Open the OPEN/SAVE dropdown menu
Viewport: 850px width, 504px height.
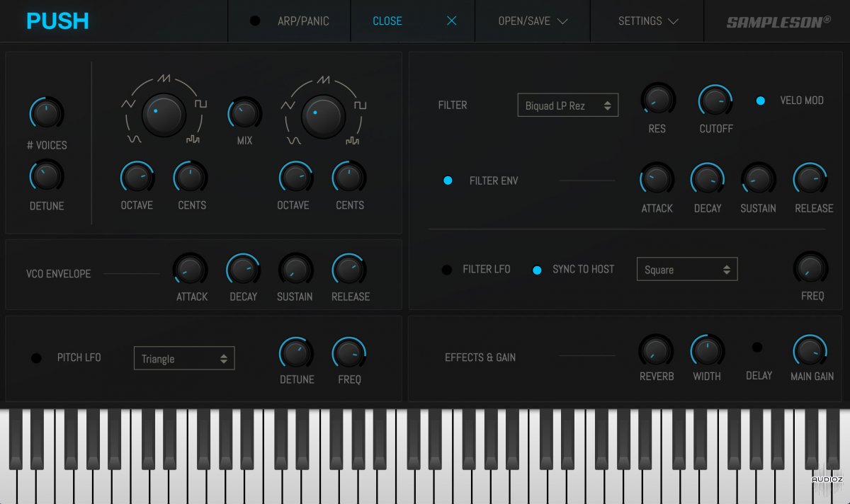[x=533, y=21]
